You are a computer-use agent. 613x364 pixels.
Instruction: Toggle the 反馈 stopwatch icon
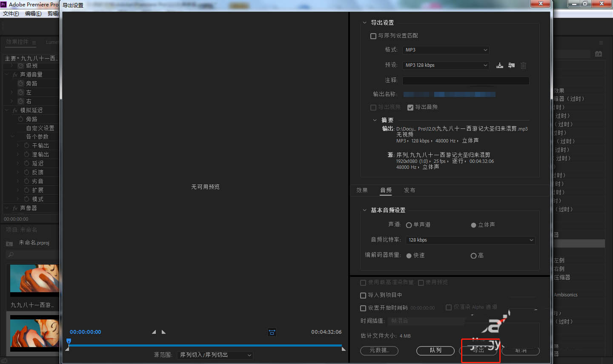[x=27, y=172]
